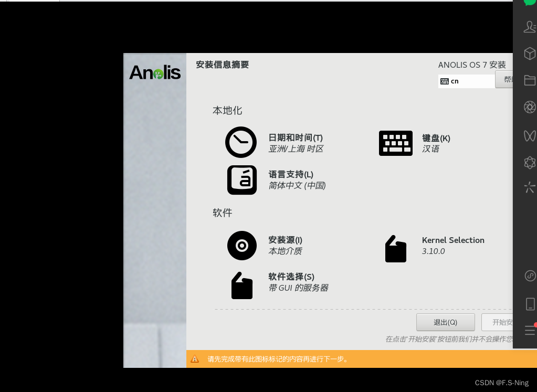Click the 请先完成带有此图标标记的内容 warning message
The height and width of the screenshot is (392, 537).
tap(278, 359)
